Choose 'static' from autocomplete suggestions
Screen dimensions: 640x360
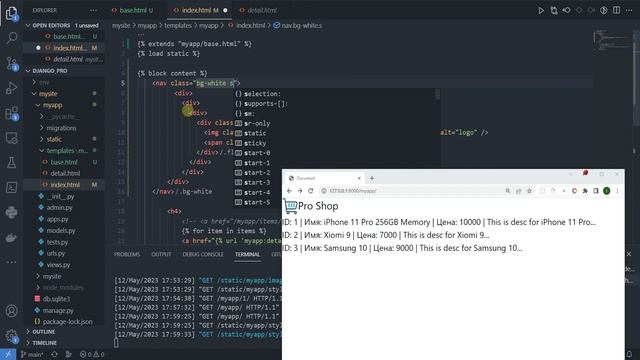pos(255,133)
